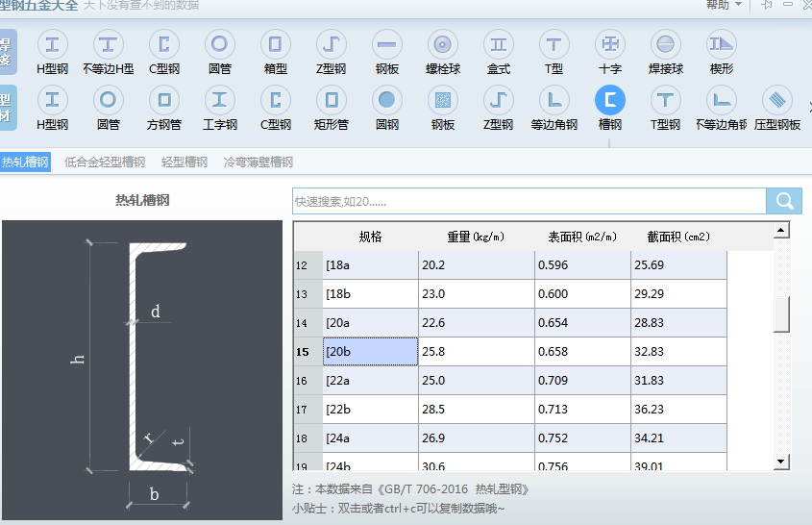Select the [20a specification cell
This screenshot has width=812, height=525.
(x=370, y=323)
